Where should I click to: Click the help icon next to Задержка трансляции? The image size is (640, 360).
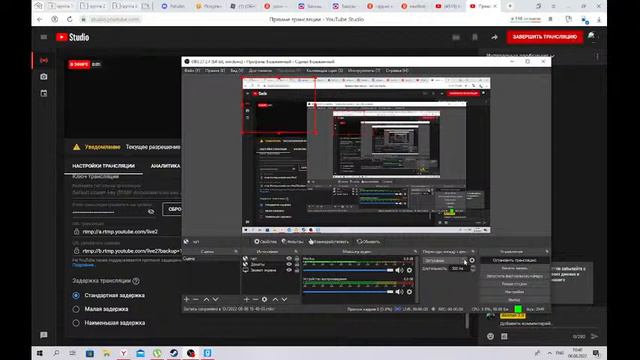pos(136,281)
